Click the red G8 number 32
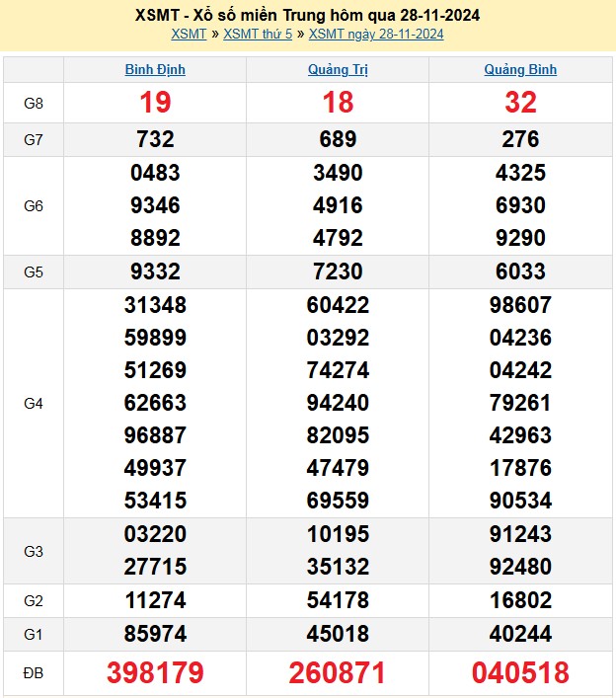This screenshot has height=698, width=616. pos(520,103)
